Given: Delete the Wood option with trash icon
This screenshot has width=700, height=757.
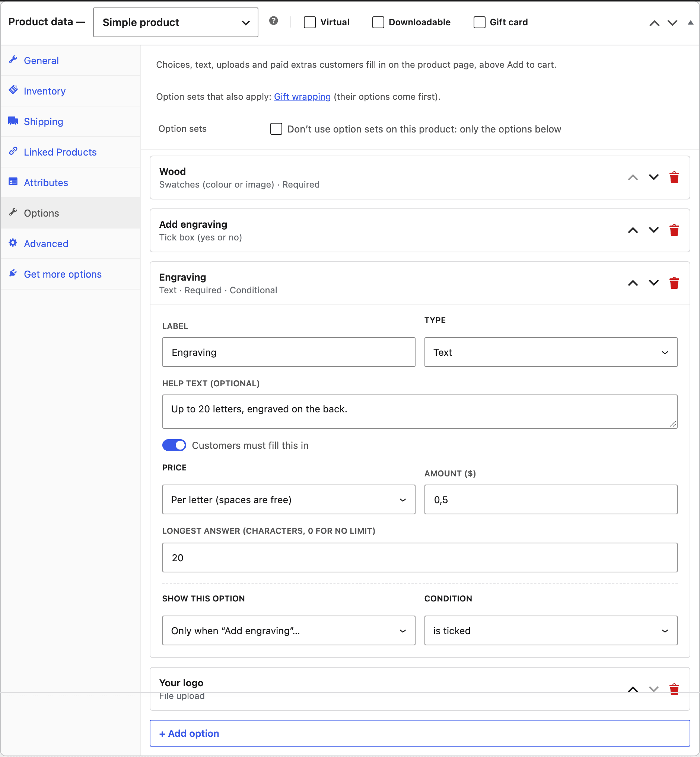Looking at the screenshot, I should (x=674, y=177).
